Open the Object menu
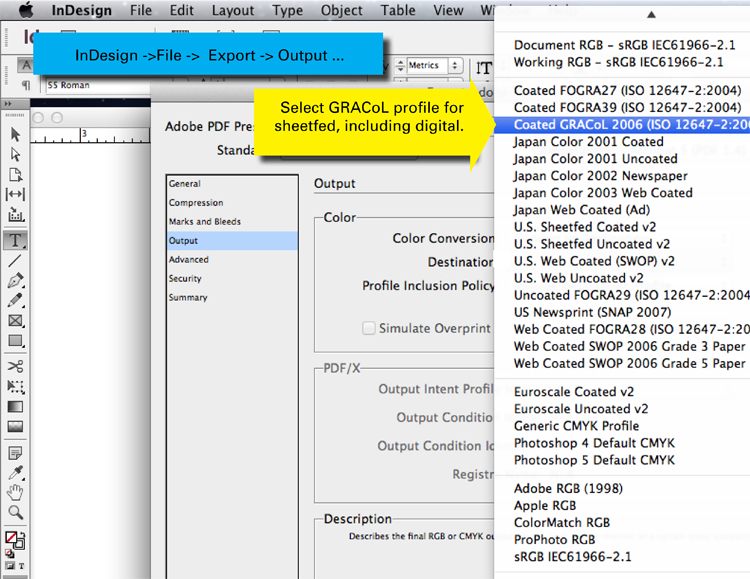The height and width of the screenshot is (579, 750). [x=342, y=10]
